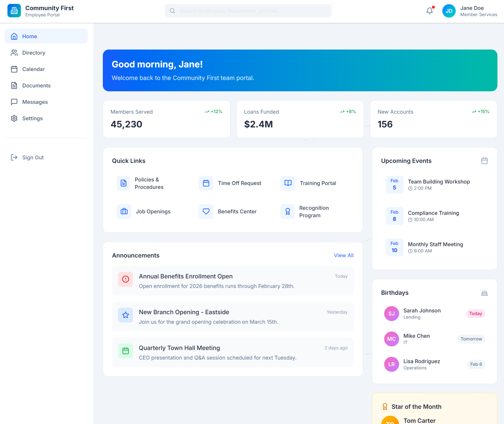The height and width of the screenshot is (424, 504).
Task: Click the Policies & Procedures document icon
Action: [x=123, y=183]
